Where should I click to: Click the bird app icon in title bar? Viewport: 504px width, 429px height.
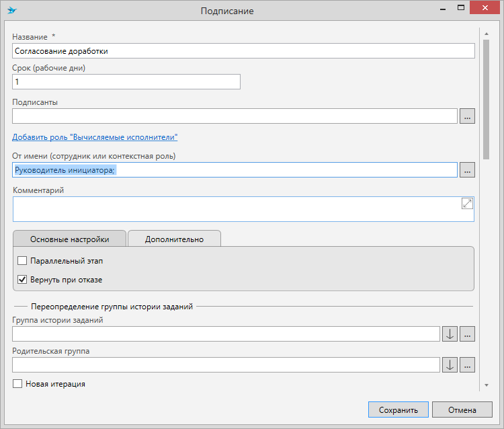pyautogui.click(x=11, y=11)
